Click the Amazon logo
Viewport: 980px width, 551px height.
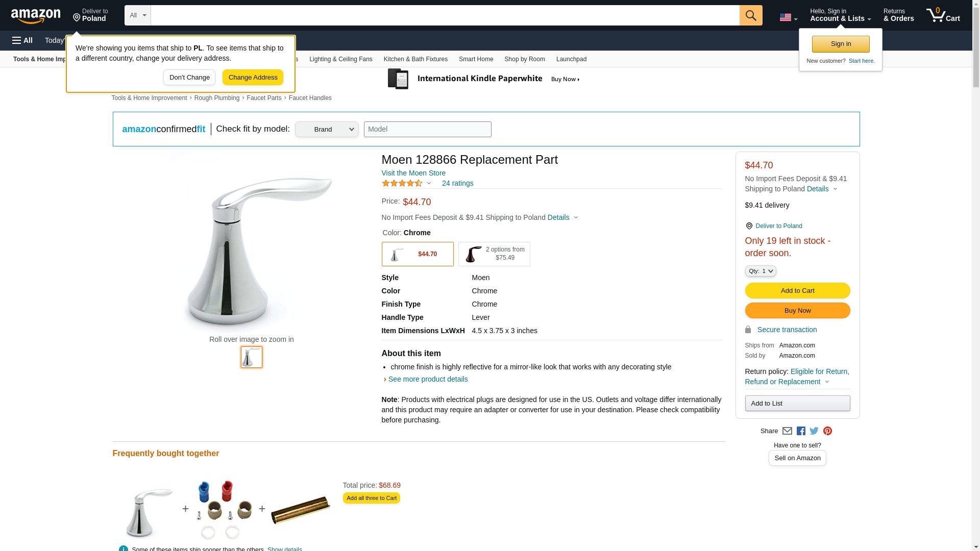click(36, 16)
